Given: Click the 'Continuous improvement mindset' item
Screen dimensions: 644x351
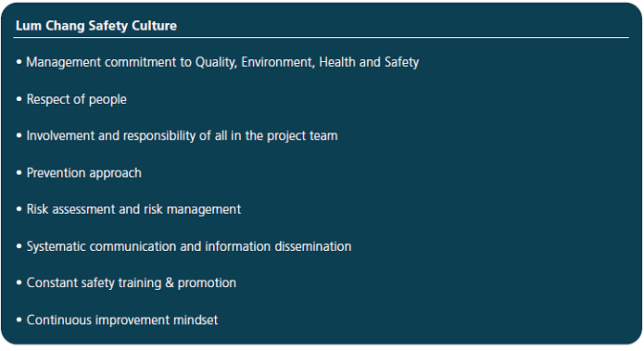Looking at the screenshot, I should [x=122, y=320].
